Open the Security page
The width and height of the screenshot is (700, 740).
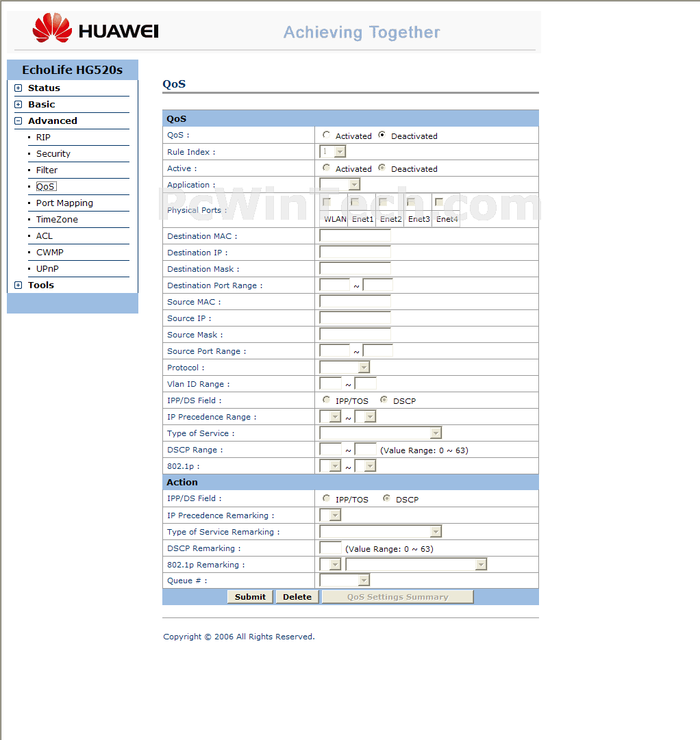pos(53,154)
